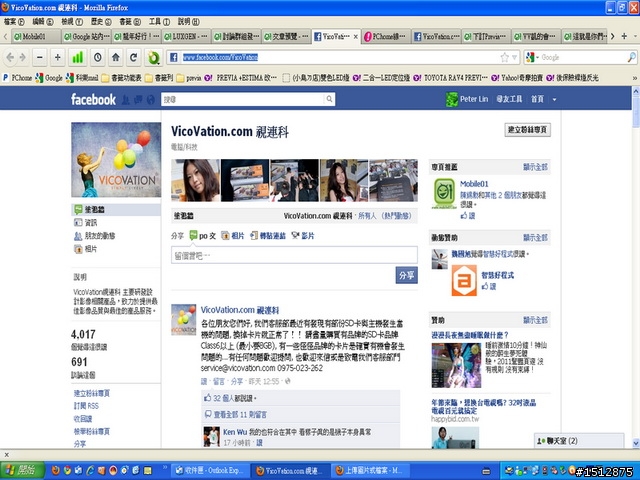The width and height of the screenshot is (640, 480).
Task: Switch to the Outlook Express taskbar window
Action: (209, 471)
